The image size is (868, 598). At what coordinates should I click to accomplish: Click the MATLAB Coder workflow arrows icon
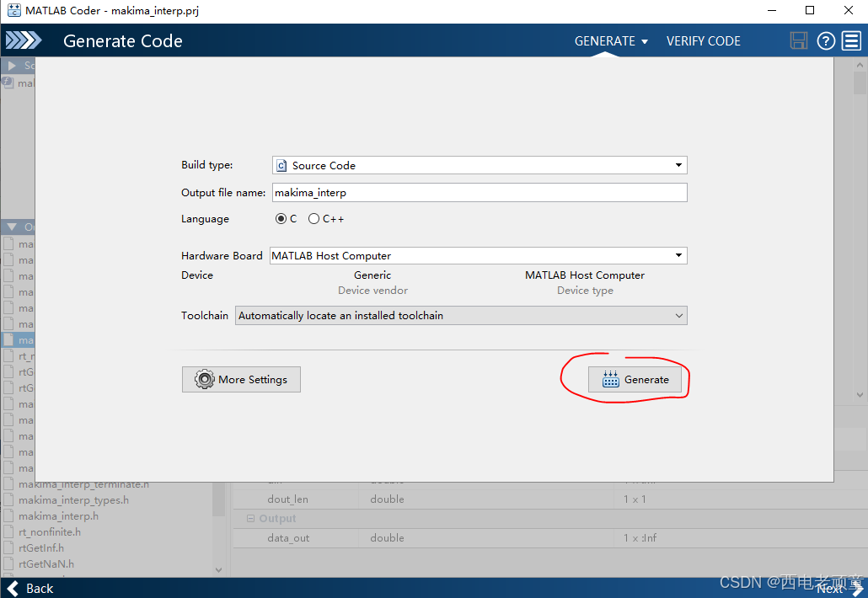[x=24, y=40]
